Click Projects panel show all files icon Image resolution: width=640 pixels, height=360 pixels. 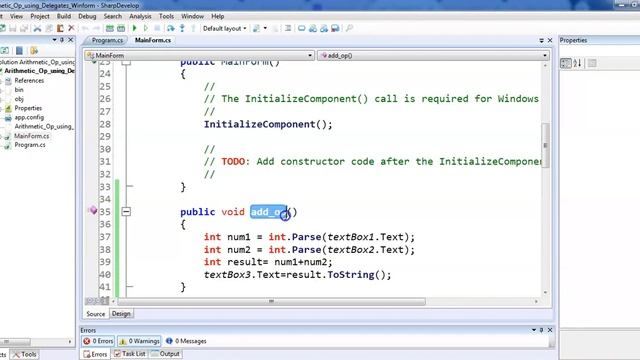pyautogui.click(x=34, y=51)
